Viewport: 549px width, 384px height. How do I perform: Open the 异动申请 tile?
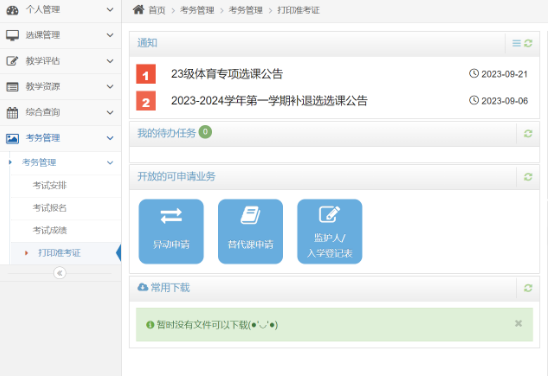[x=171, y=231]
